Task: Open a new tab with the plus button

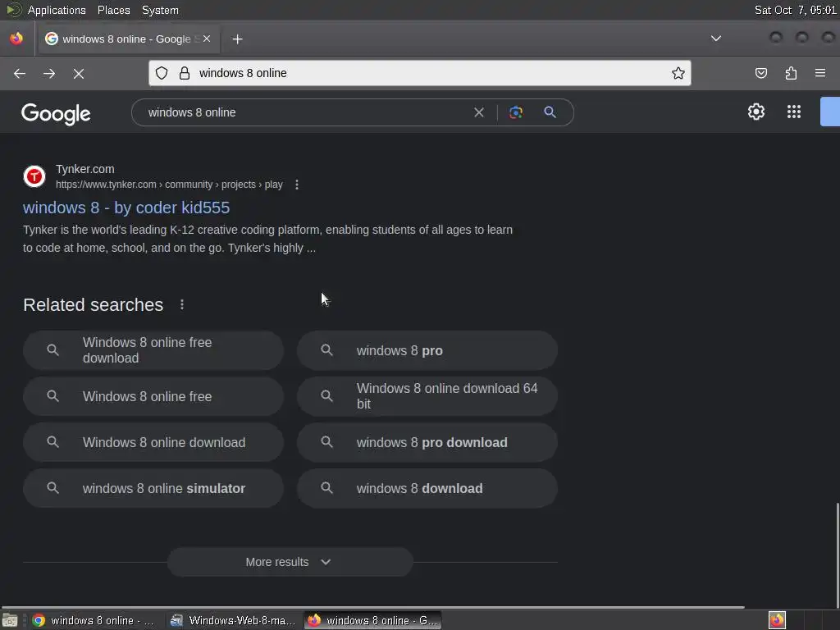Action: pyautogui.click(x=238, y=39)
